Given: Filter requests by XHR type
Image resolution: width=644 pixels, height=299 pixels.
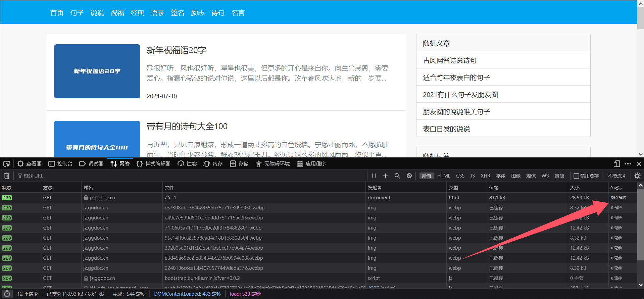Looking at the screenshot, I should [x=485, y=176].
